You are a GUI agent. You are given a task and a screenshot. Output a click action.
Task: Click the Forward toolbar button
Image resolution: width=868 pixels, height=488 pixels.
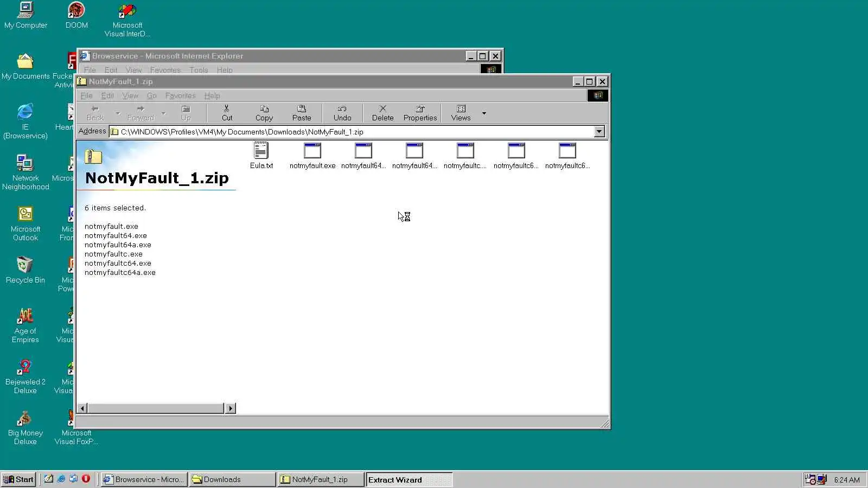[x=141, y=113]
